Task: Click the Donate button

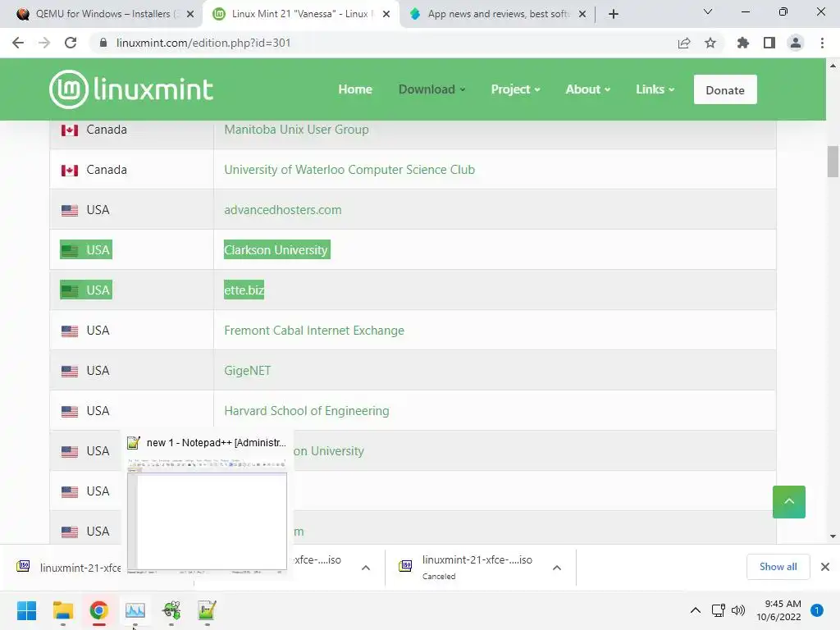Action: pyautogui.click(x=725, y=89)
